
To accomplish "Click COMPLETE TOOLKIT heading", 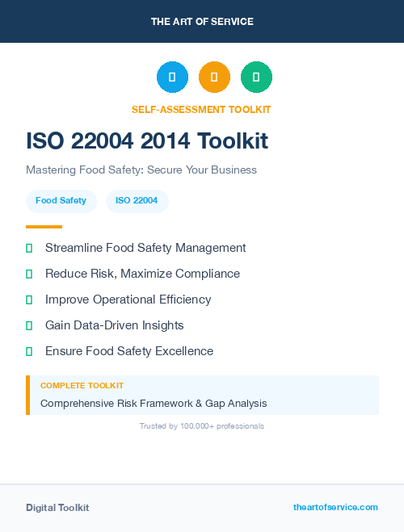I will tap(82, 386).
